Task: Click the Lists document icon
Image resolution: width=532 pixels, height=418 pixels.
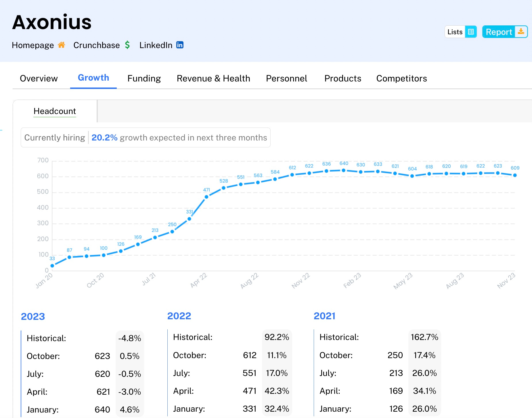Action: tap(471, 32)
